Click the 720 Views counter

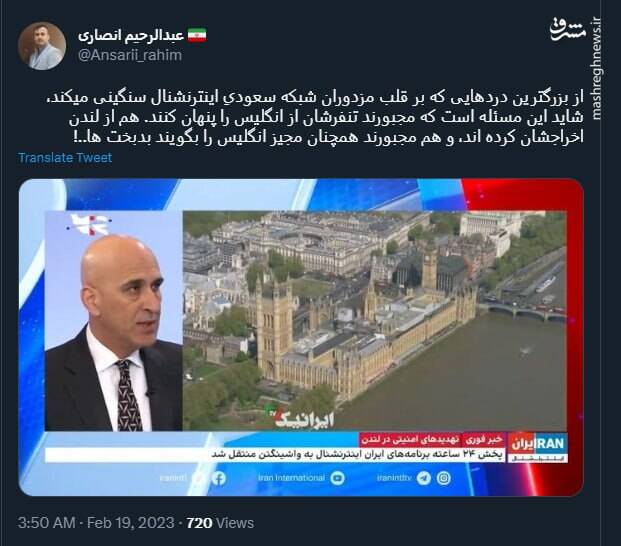coord(220,523)
